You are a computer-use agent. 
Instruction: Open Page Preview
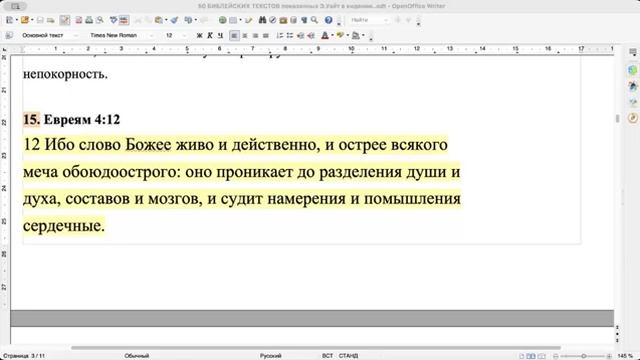coord(100,20)
